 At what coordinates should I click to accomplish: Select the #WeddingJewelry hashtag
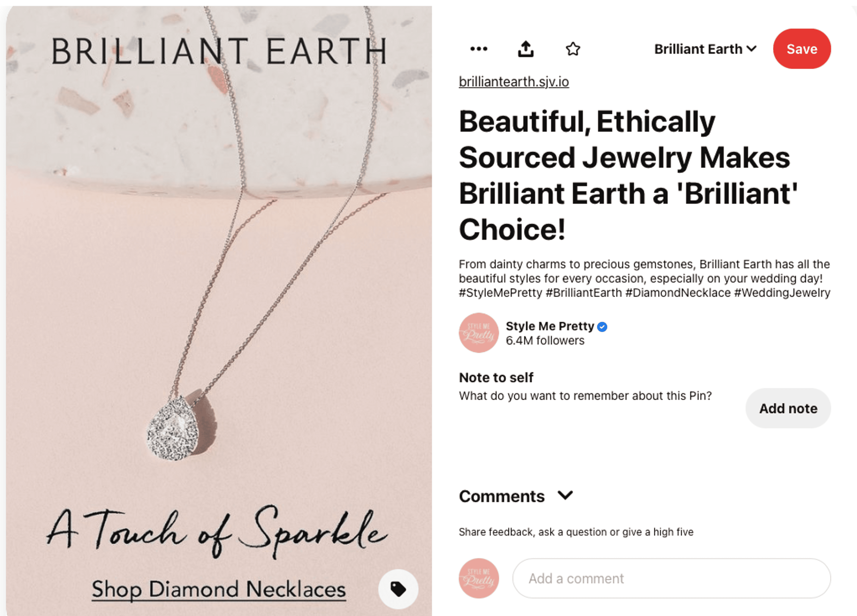coord(782,293)
